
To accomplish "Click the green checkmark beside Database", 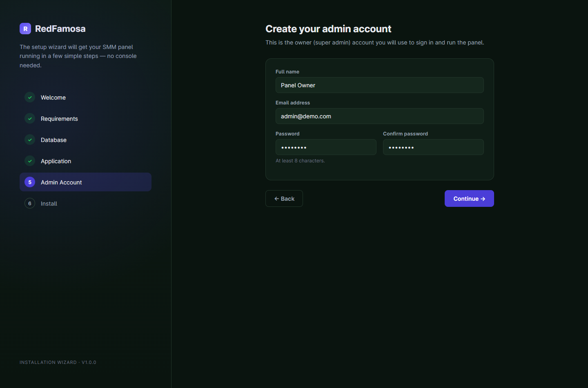I will [30, 140].
